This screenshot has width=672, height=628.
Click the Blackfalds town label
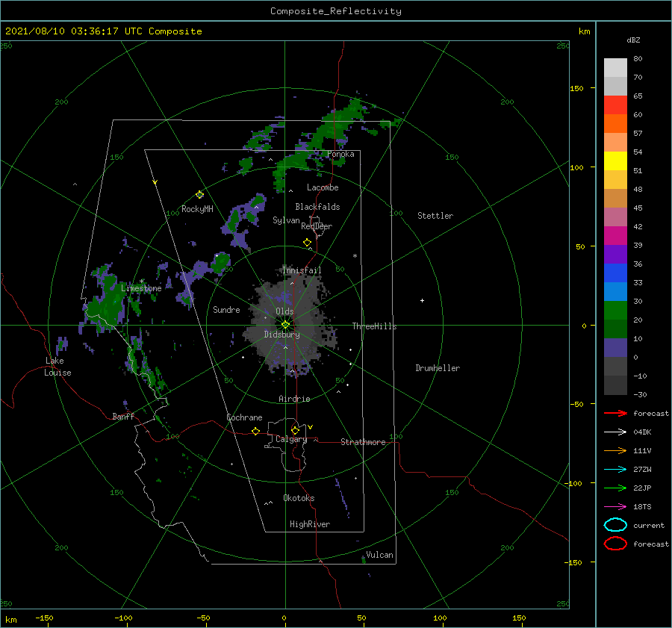click(317, 207)
